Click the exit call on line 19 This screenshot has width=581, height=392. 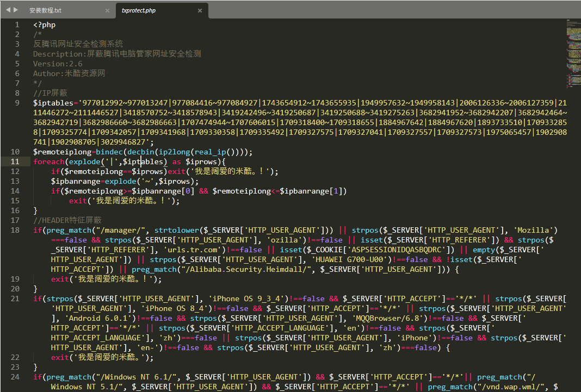pos(60,279)
